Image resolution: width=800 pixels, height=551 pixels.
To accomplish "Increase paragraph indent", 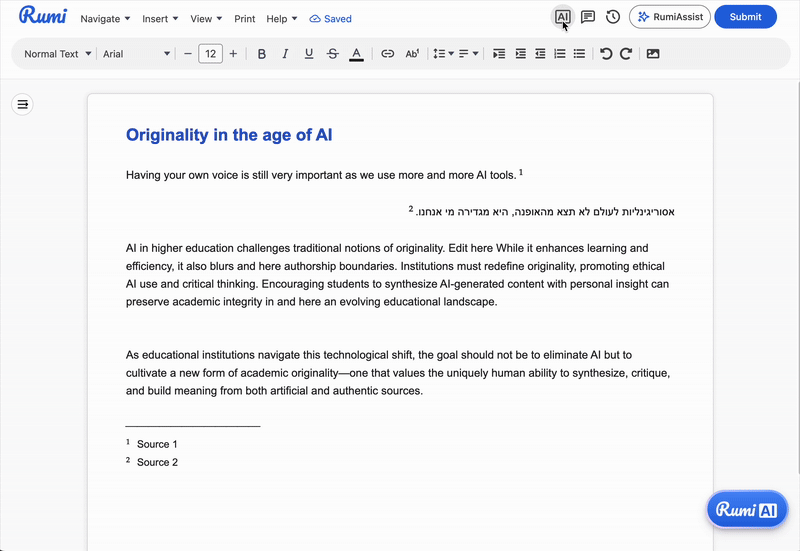I will (520, 54).
